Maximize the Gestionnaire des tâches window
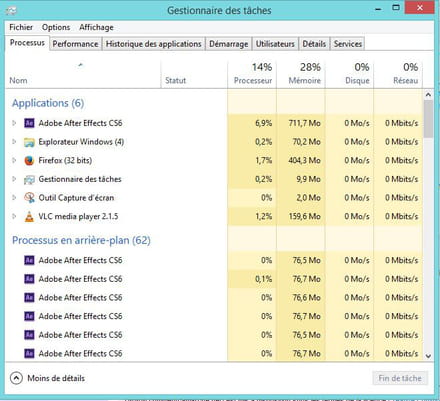Viewport: 440px width, 401px height. pos(396,8)
